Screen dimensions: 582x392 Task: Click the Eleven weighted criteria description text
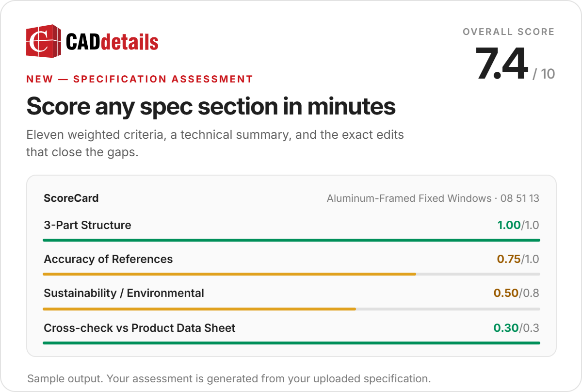click(x=215, y=143)
